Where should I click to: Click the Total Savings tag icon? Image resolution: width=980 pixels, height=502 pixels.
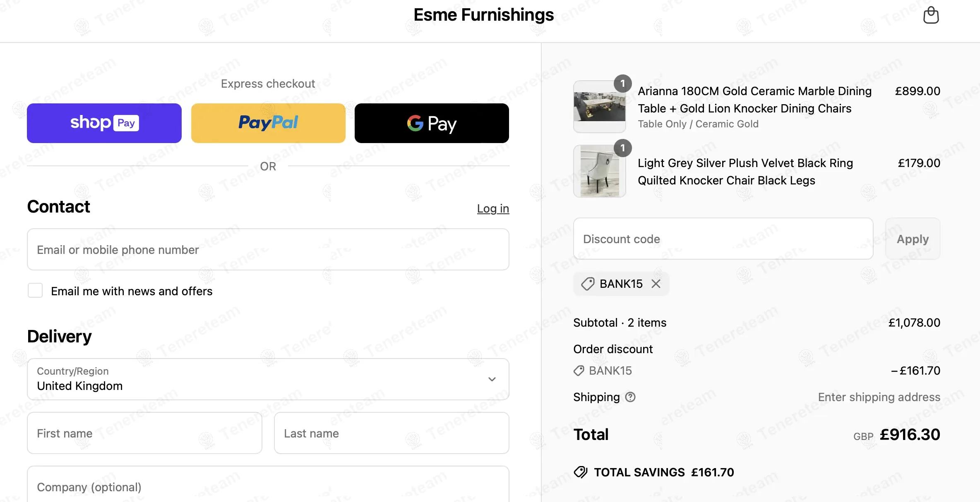[581, 472]
